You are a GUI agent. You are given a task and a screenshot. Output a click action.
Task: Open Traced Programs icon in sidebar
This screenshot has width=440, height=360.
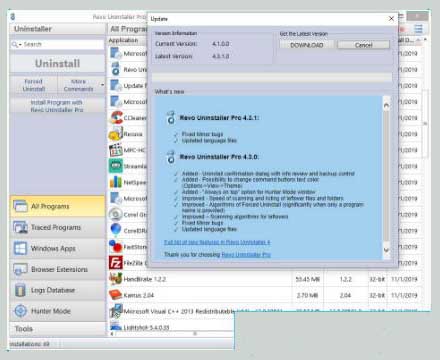pyautogui.click(x=21, y=227)
